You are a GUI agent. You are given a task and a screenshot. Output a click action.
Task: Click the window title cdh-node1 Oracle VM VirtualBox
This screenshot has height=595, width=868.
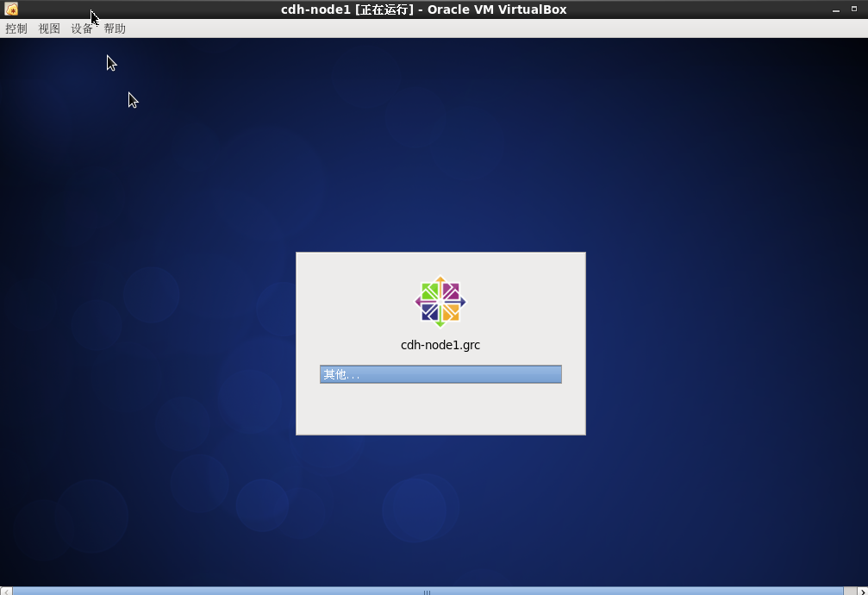(423, 9)
